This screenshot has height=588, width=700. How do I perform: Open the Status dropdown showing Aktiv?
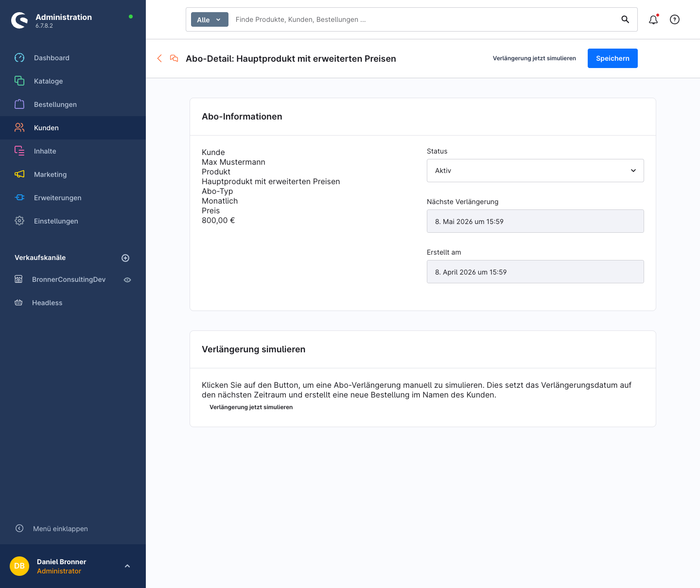(535, 171)
